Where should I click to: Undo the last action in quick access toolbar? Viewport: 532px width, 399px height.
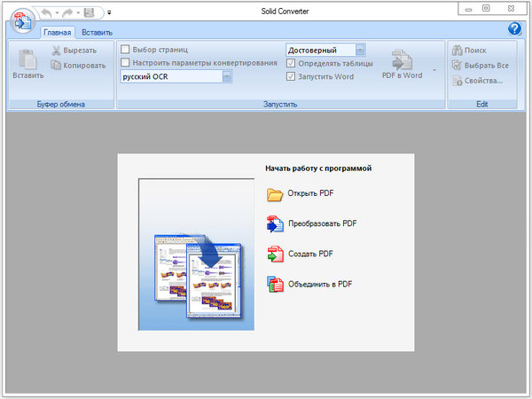point(46,13)
